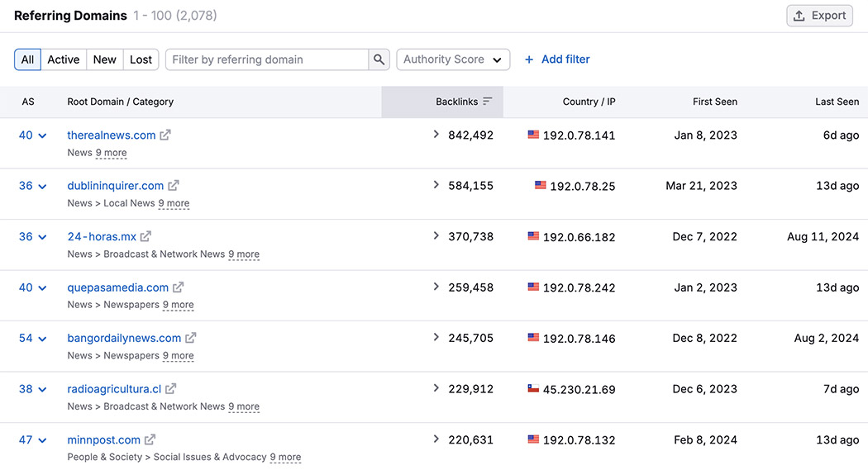Click the US flag beside 192.0.78.146
Image resolution: width=868 pixels, height=470 pixels.
[x=533, y=337]
